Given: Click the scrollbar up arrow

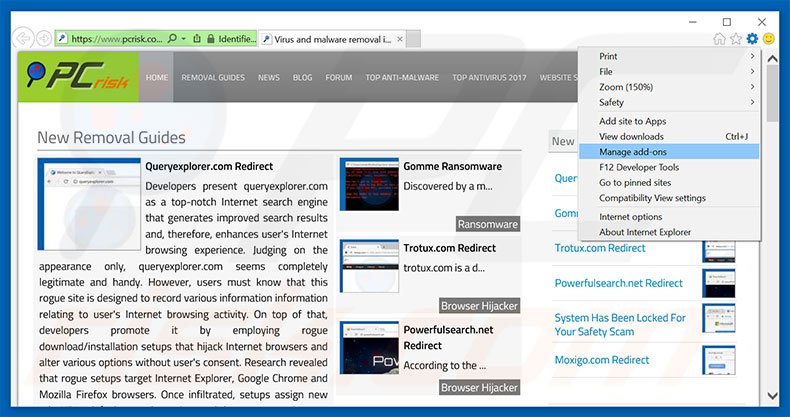Looking at the screenshot, I should 772,58.
